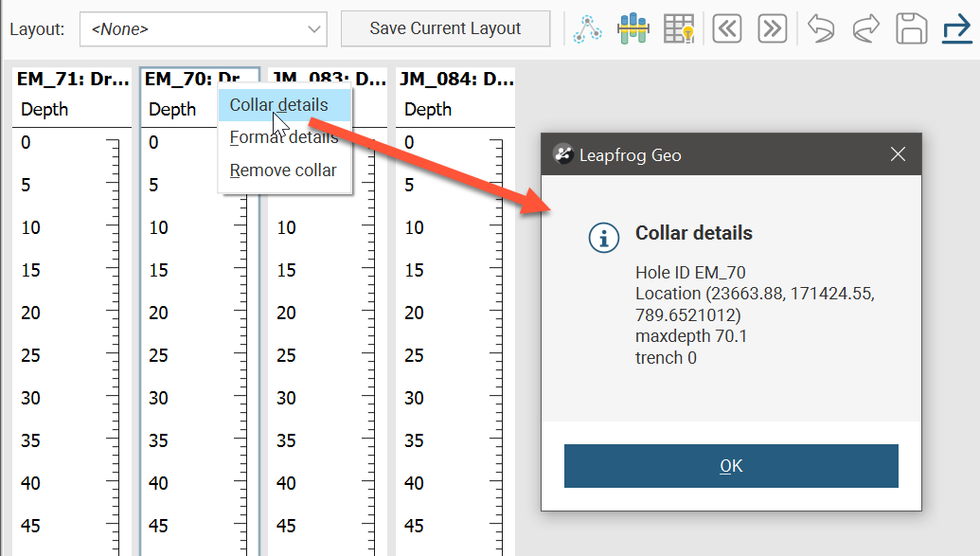Click the double left chevron icon
980x556 pixels.
(x=727, y=28)
